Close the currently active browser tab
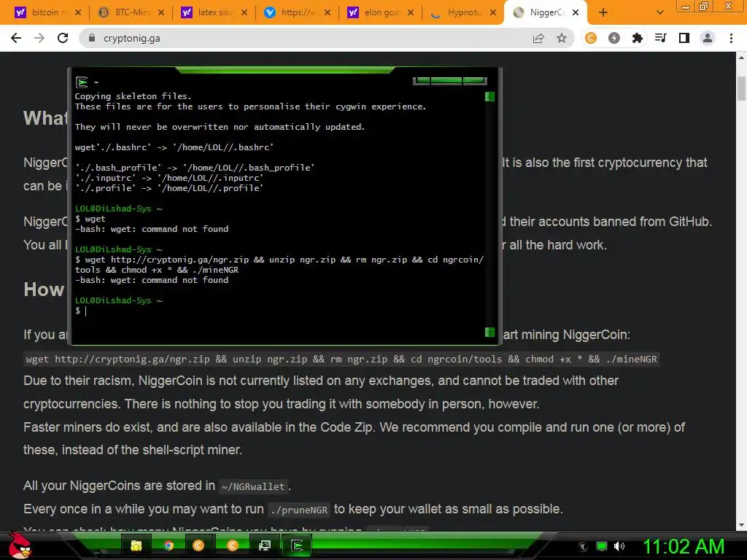This screenshot has height=560, width=747. pos(576,12)
